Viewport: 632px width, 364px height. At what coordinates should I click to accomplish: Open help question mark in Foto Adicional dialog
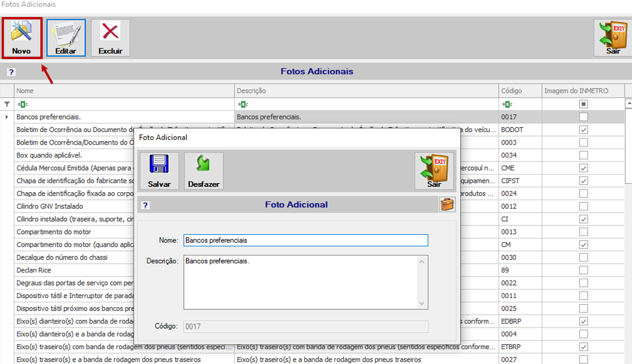(145, 205)
